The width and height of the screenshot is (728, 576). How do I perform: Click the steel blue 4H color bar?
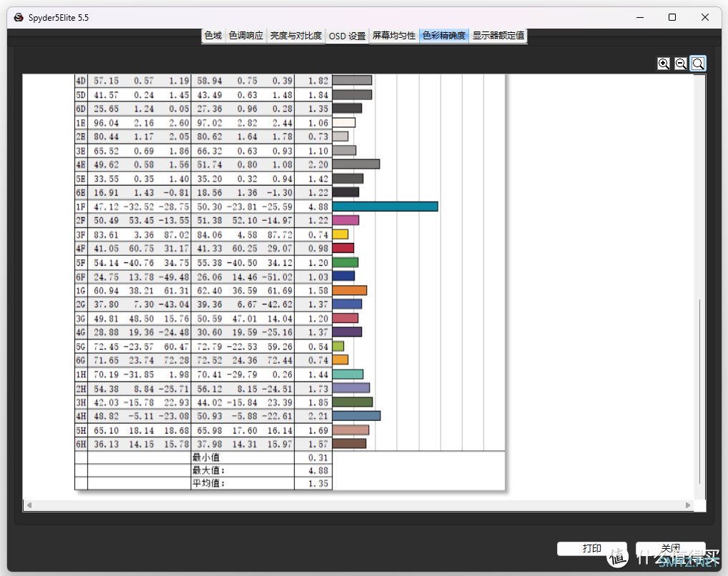[x=357, y=416]
